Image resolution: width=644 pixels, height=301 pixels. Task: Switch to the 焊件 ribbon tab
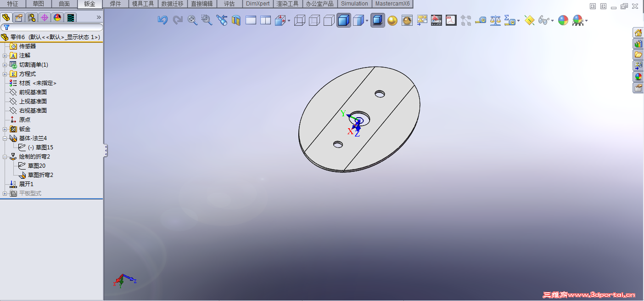point(116,4)
